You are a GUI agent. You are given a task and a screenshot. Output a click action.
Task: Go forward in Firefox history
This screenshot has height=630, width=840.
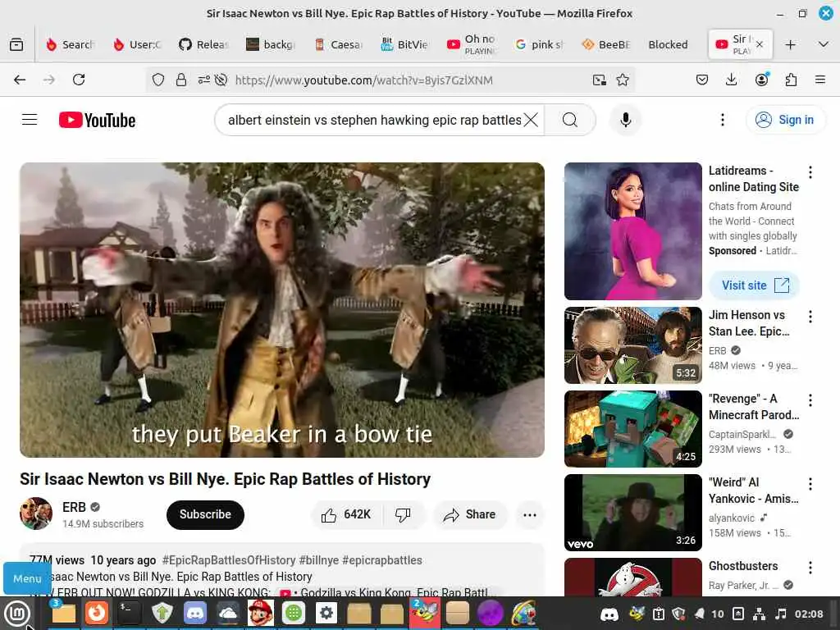tap(48, 80)
